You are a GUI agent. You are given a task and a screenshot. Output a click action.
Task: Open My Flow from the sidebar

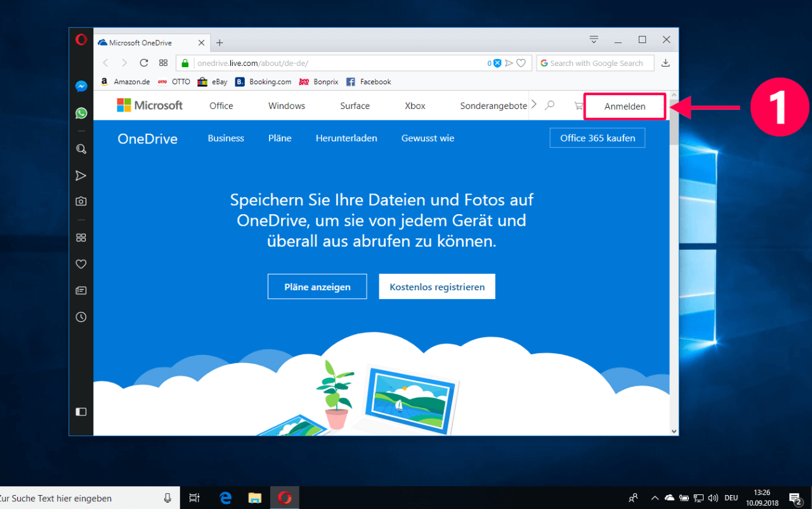tap(81, 176)
